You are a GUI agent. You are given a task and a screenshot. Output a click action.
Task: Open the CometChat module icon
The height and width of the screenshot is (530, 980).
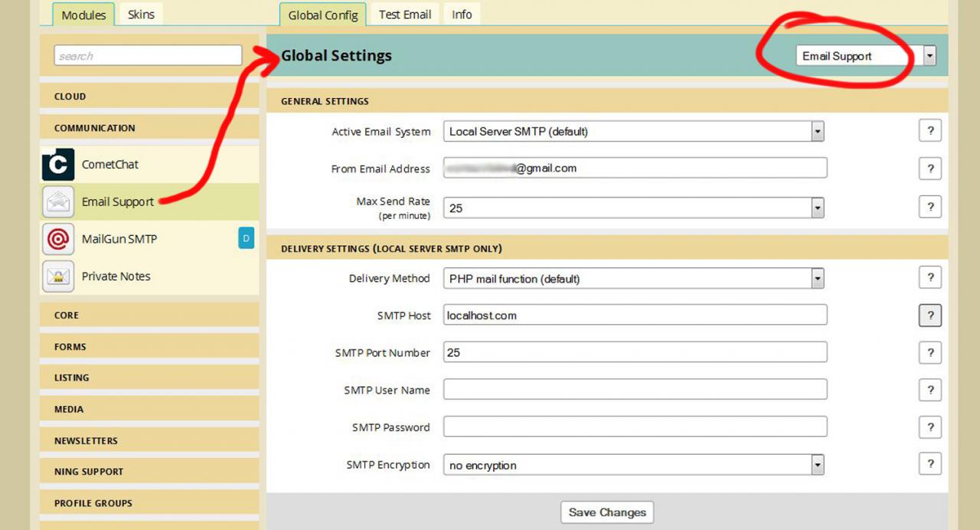coord(58,165)
